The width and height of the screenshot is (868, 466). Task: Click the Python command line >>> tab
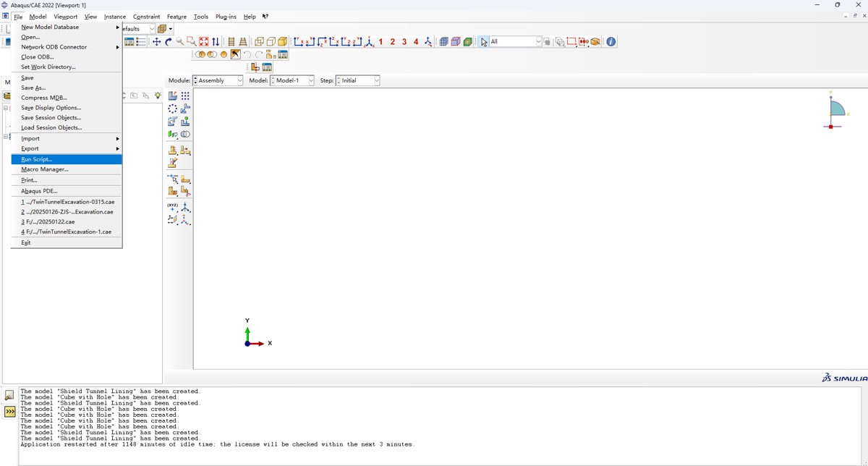(x=9, y=411)
